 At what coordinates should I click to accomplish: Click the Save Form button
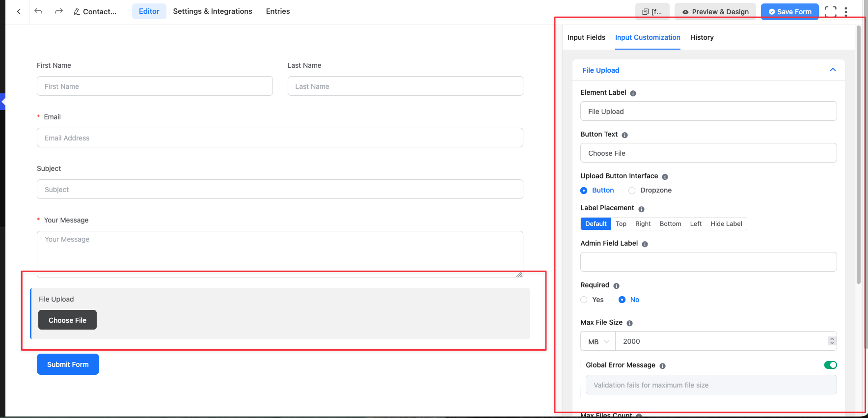[x=789, y=12]
